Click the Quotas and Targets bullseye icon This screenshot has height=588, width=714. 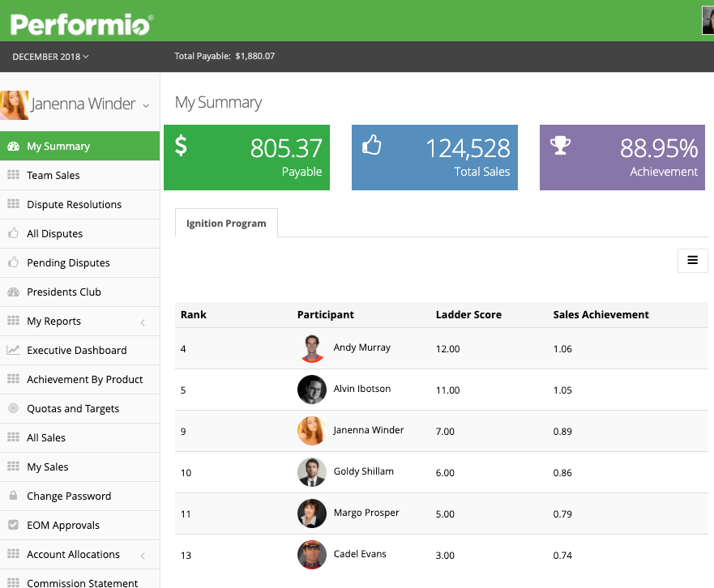pos(13,408)
